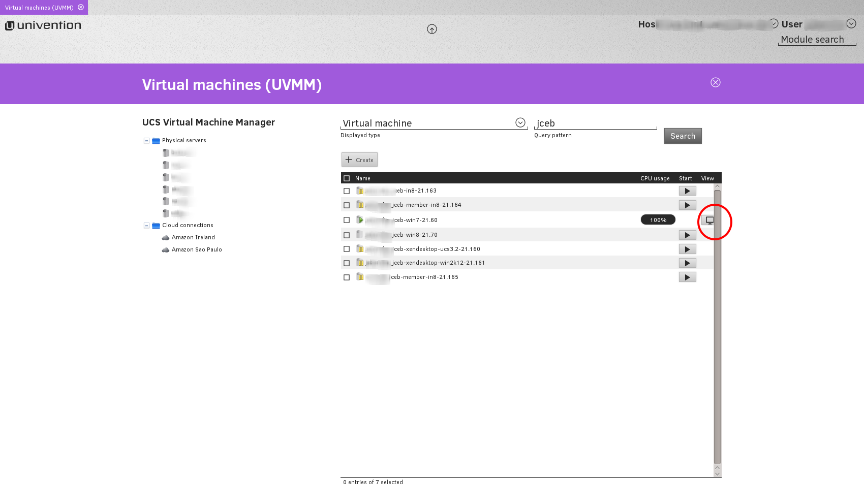Start the jceb-member-in8-21.164 machine
Viewport: 864px width, 504px height.
point(687,205)
